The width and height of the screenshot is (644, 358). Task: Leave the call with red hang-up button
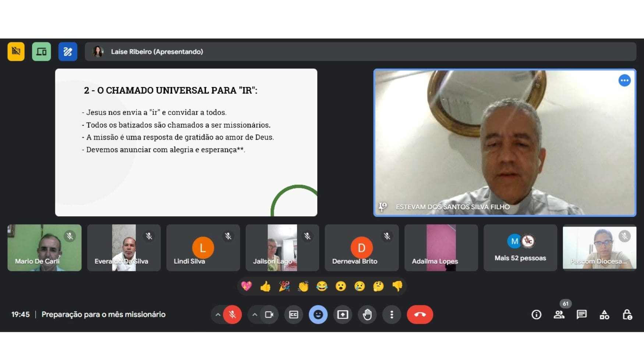point(420,315)
